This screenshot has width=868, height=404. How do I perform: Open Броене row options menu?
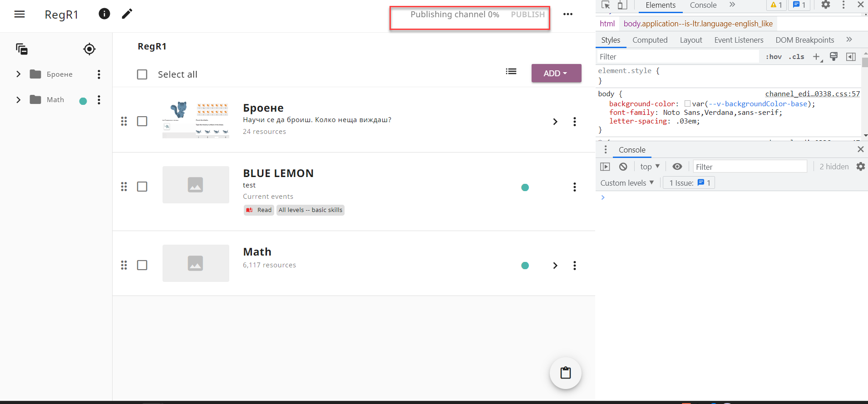[575, 122]
